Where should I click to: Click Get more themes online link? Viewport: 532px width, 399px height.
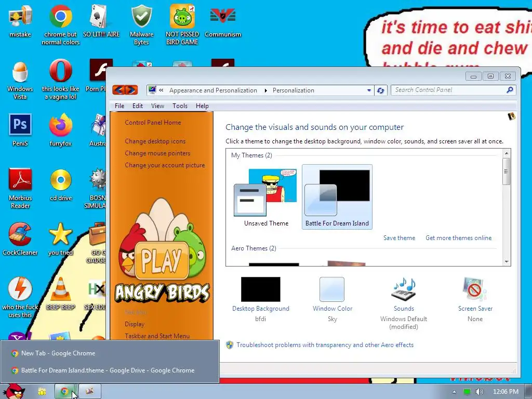coord(458,238)
